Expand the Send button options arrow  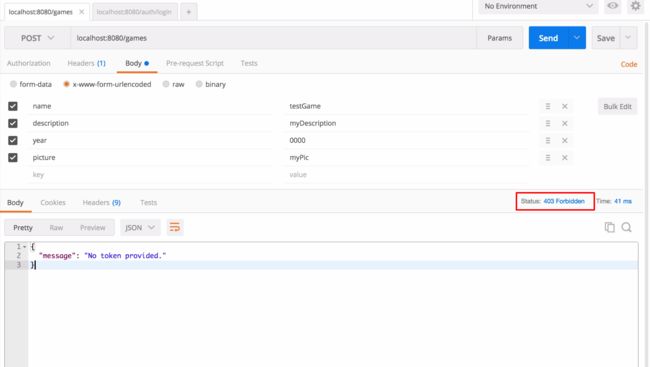point(577,38)
